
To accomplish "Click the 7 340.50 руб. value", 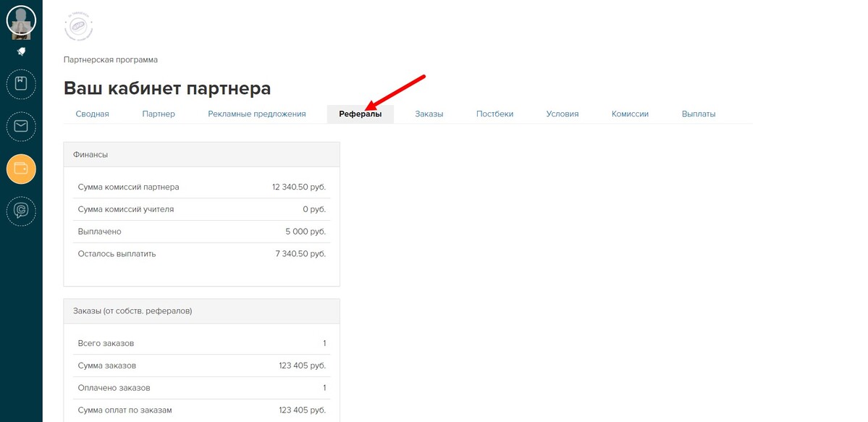I will (300, 253).
